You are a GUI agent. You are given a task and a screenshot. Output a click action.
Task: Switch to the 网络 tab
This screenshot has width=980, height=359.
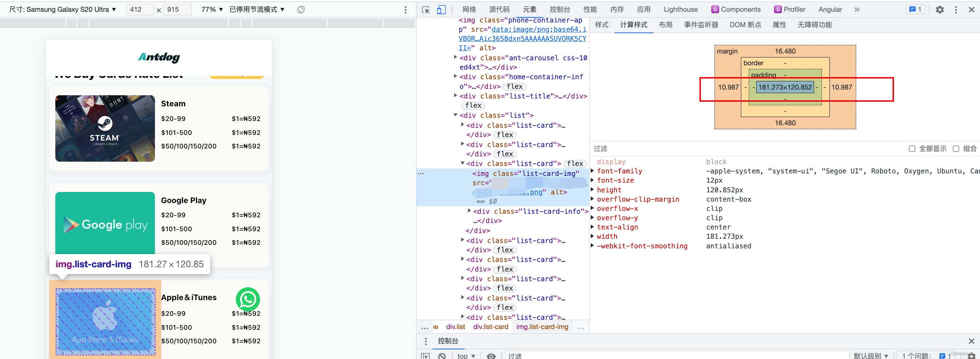coord(469,10)
